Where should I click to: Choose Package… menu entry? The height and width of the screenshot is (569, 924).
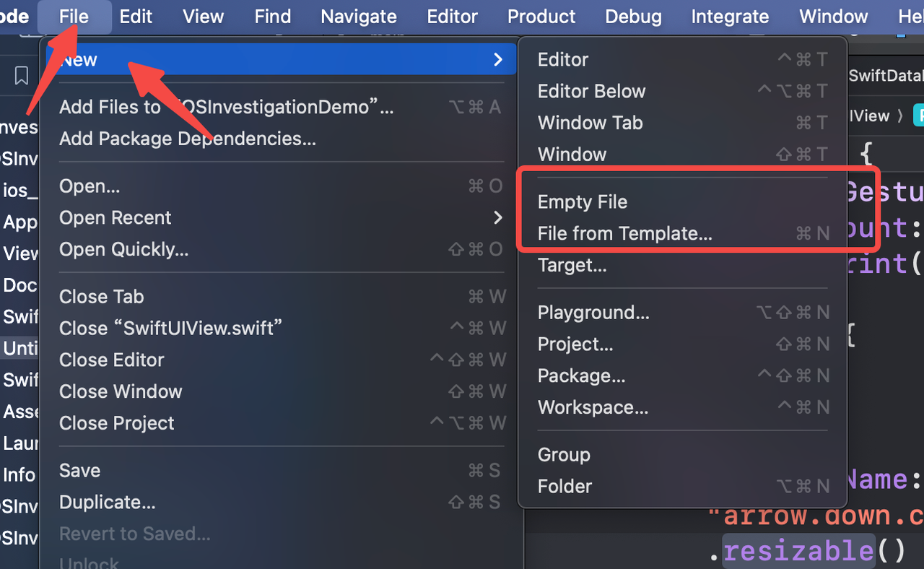(x=581, y=376)
